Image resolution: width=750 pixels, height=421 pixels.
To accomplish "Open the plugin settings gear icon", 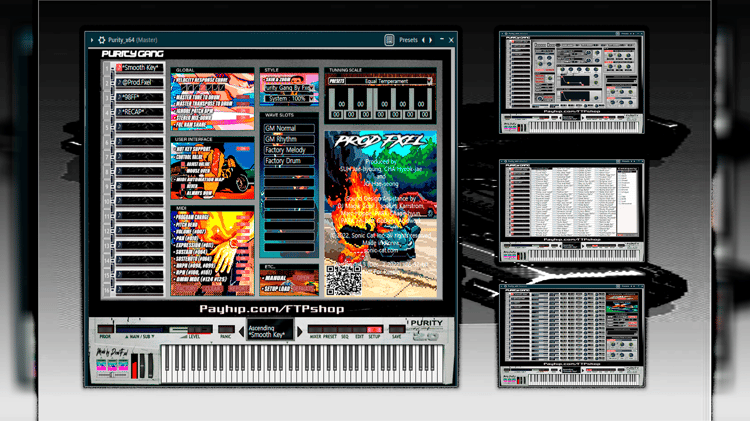I will 101,40.
